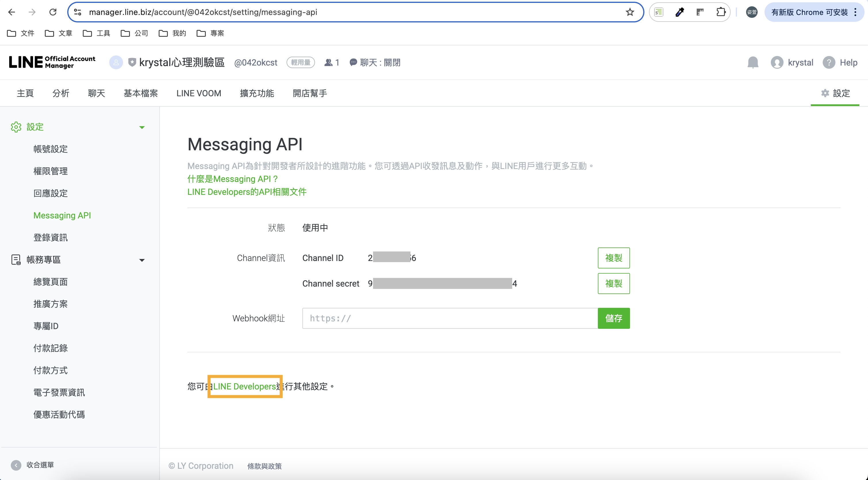Switch to the 分析 tab
Image resolution: width=868 pixels, height=480 pixels.
(x=61, y=93)
